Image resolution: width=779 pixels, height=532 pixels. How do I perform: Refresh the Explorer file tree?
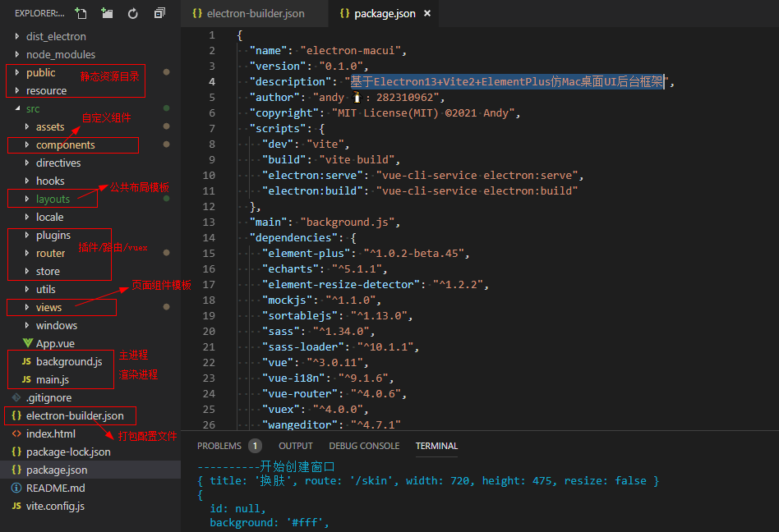coord(133,13)
